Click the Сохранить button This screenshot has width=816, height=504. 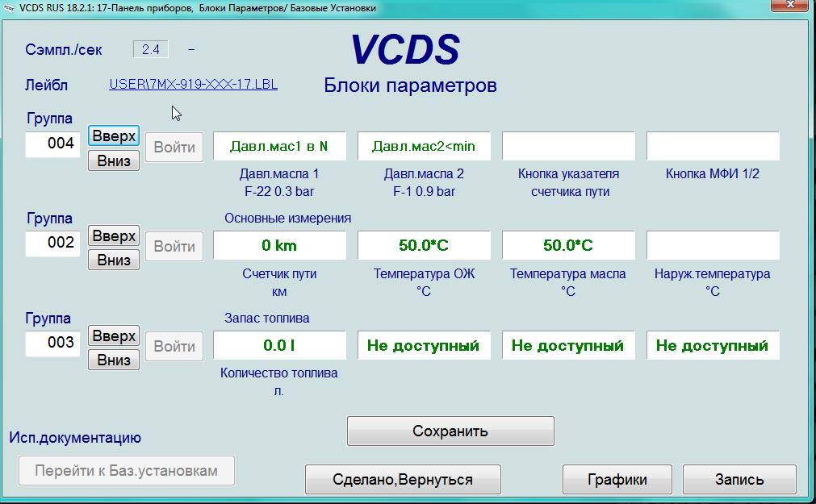(450, 431)
